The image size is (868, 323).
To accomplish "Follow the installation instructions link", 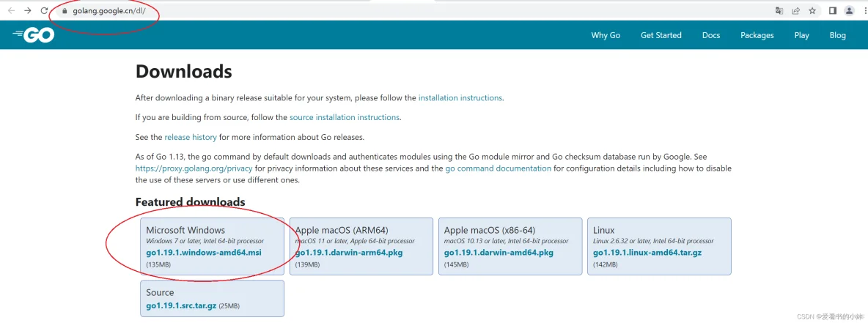I will click(x=460, y=98).
